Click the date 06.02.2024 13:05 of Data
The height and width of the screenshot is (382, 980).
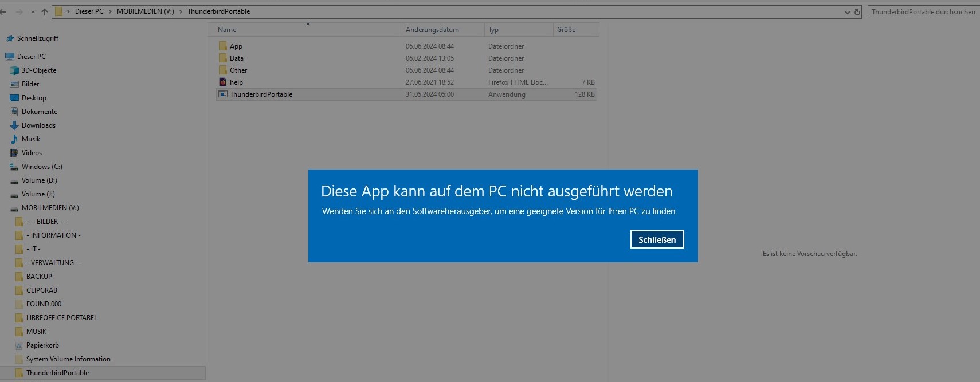[x=430, y=58]
